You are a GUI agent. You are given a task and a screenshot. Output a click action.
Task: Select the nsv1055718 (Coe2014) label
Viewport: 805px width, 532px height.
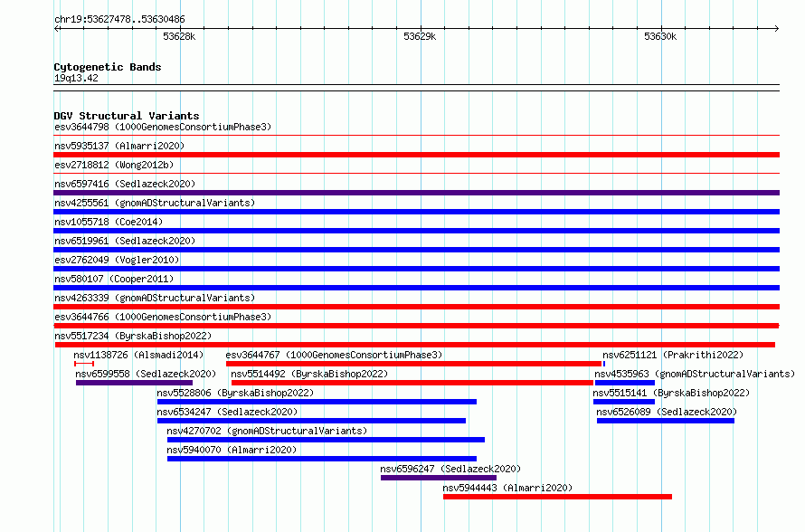(109, 222)
